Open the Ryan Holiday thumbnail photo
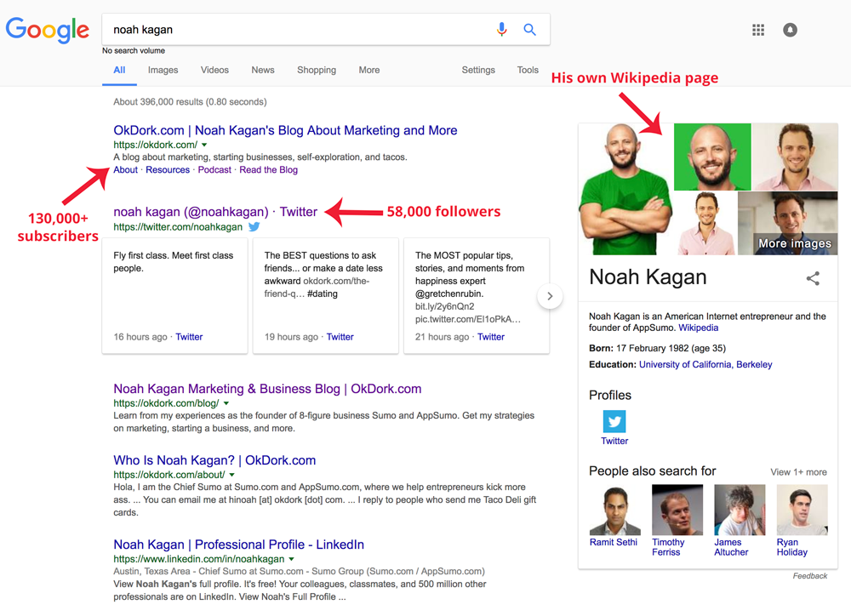 [802, 510]
